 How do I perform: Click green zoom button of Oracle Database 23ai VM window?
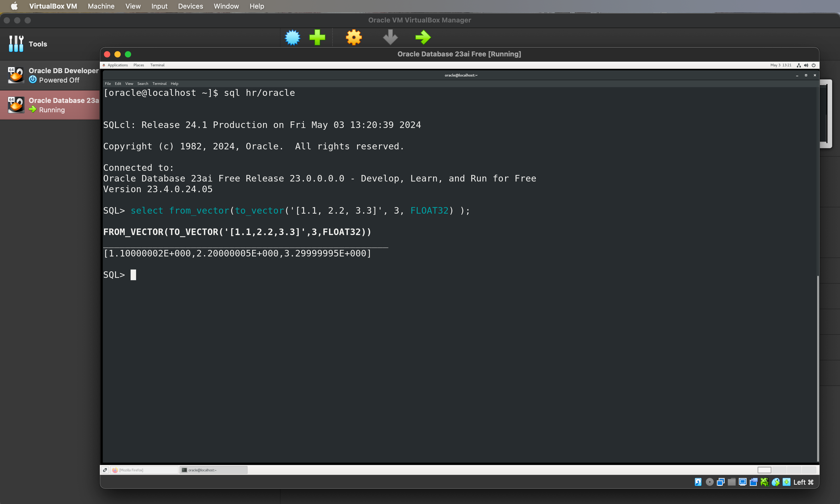coord(128,54)
